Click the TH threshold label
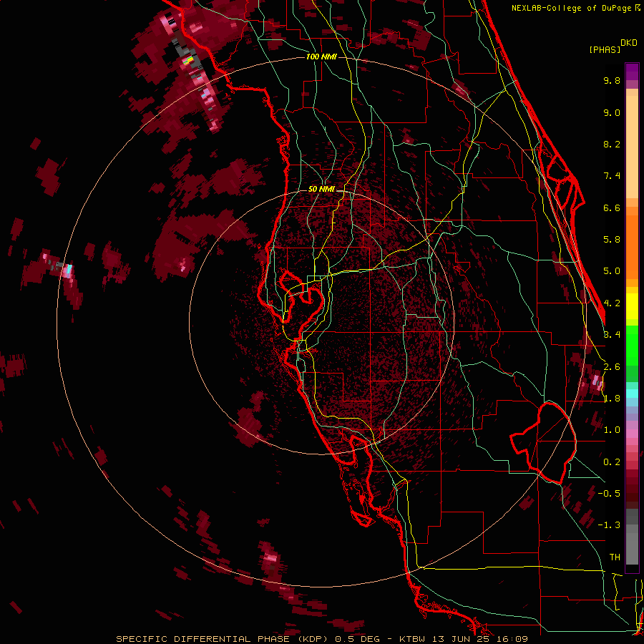The image size is (644, 644). click(615, 557)
